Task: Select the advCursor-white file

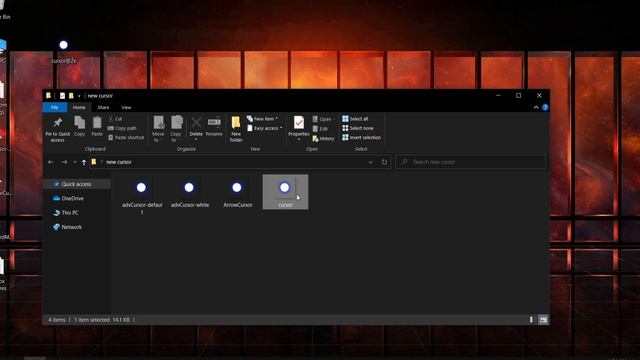Action: (x=190, y=192)
